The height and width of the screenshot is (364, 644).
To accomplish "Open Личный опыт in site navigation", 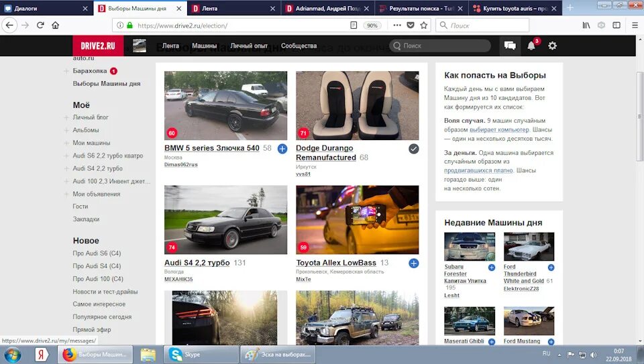I will [x=248, y=46].
